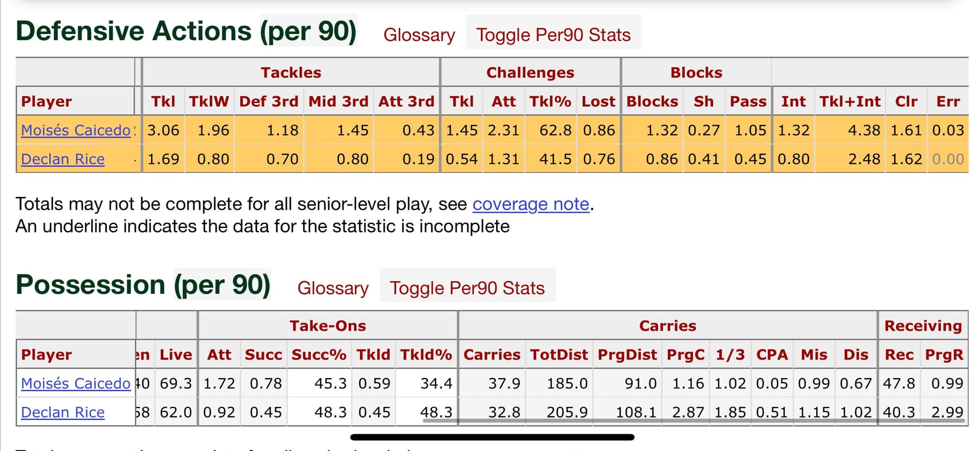Open the coverage note link
The image size is (980, 451).
(531, 204)
